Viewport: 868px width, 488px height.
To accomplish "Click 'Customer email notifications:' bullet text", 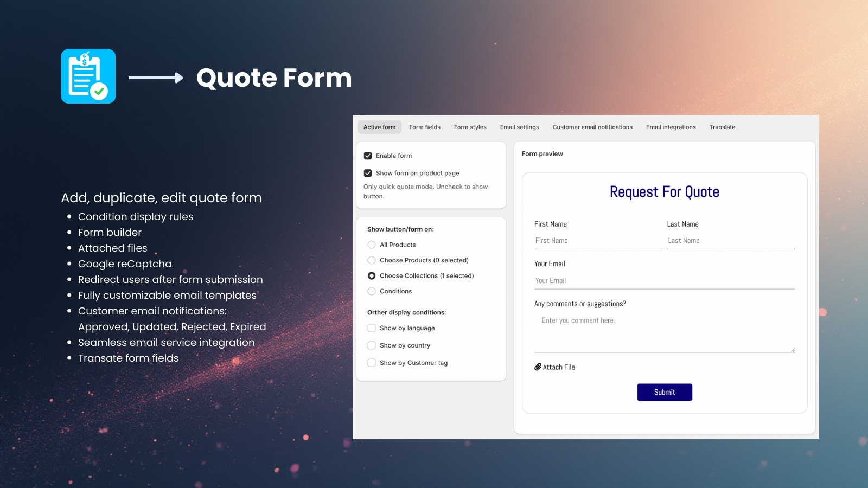I will click(152, 311).
